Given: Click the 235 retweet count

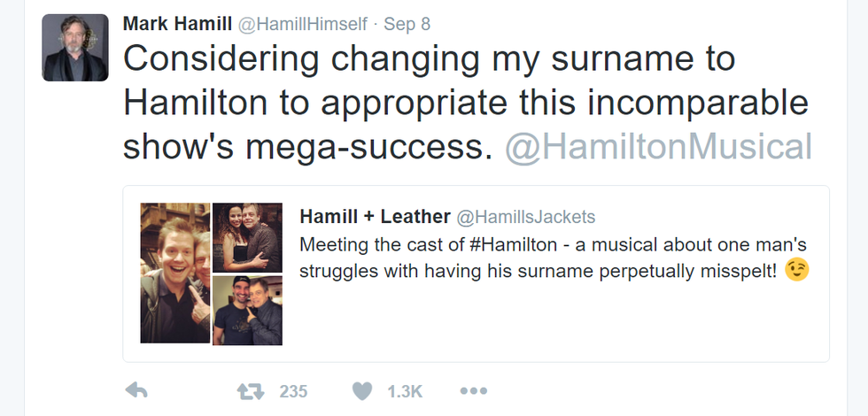Looking at the screenshot, I should (293, 390).
